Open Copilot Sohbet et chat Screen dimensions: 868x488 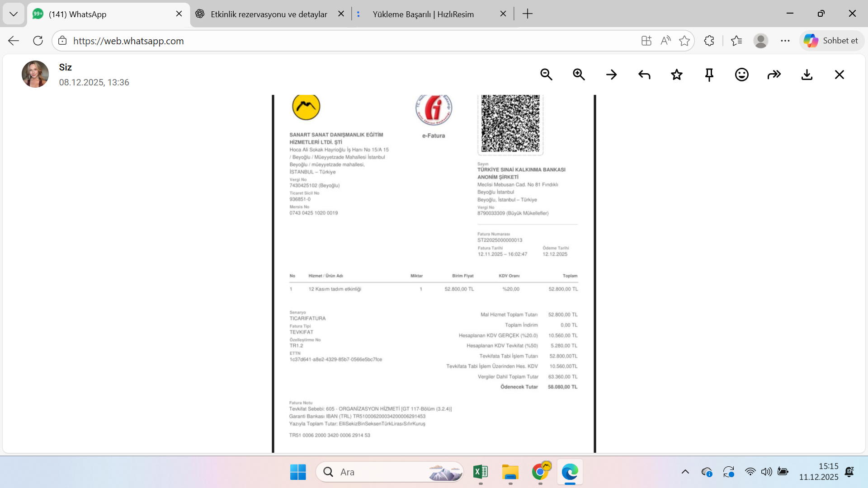(x=831, y=41)
